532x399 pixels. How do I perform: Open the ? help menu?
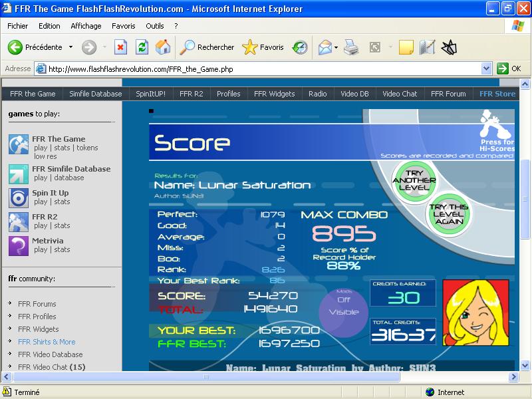click(176, 26)
